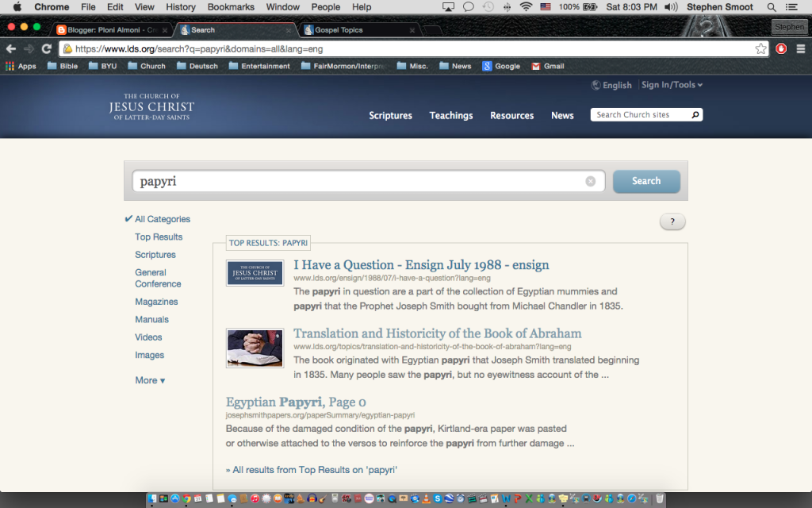
Task: Filter results by Videos
Action: click(148, 337)
